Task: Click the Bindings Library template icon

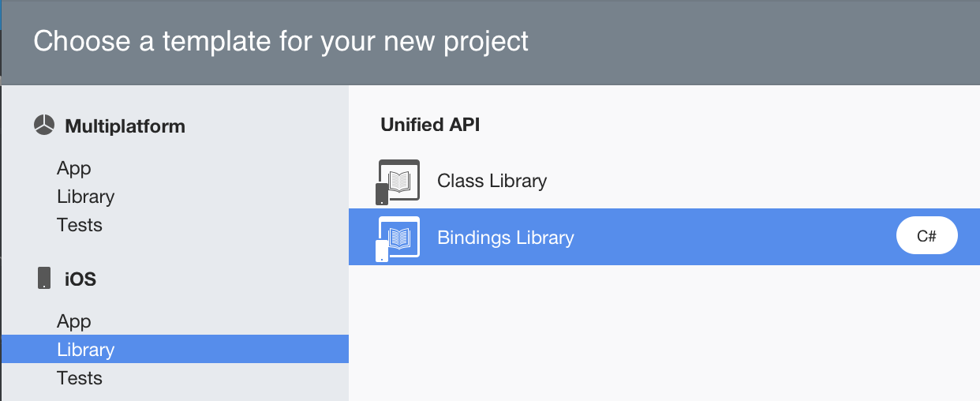Action: coord(398,238)
